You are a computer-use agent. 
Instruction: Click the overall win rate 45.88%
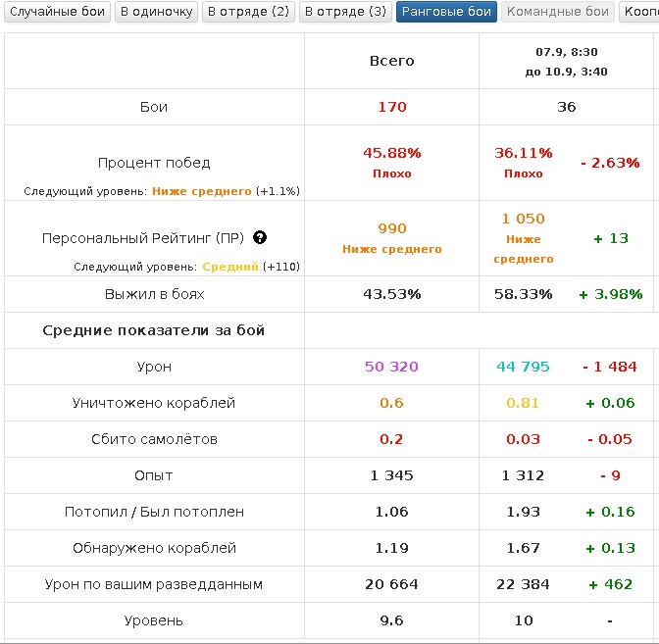click(x=391, y=153)
